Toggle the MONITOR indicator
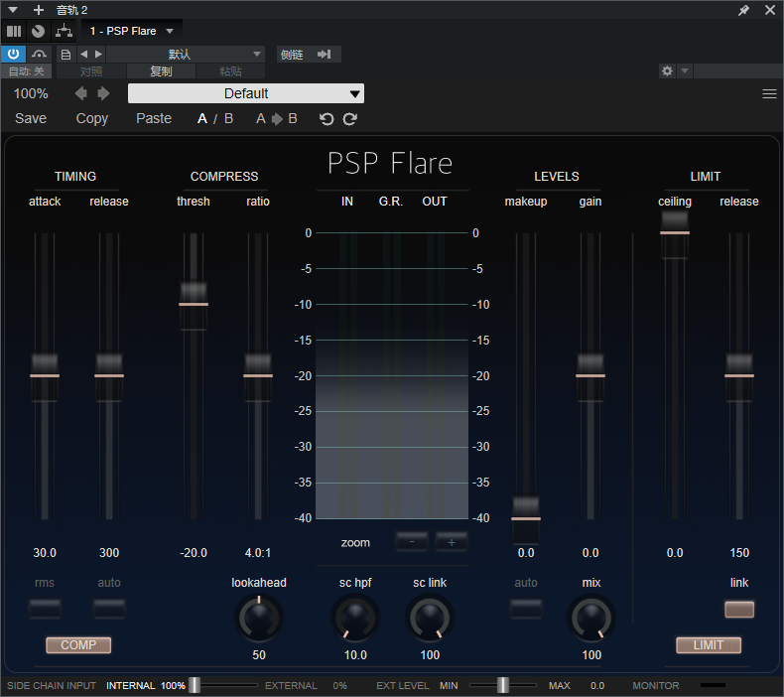Viewport: 784px width, 697px height. 713,685
